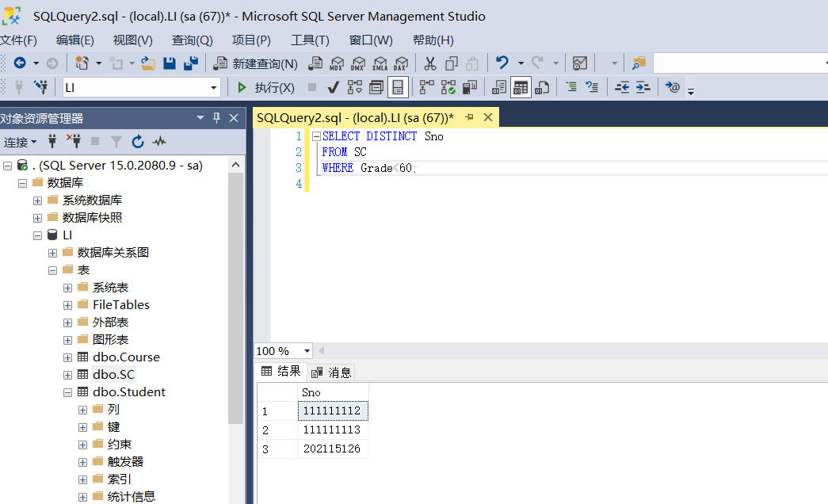Screen dimensions: 828x504
Task: Click the increase indent icon
Action: point(643,87)
